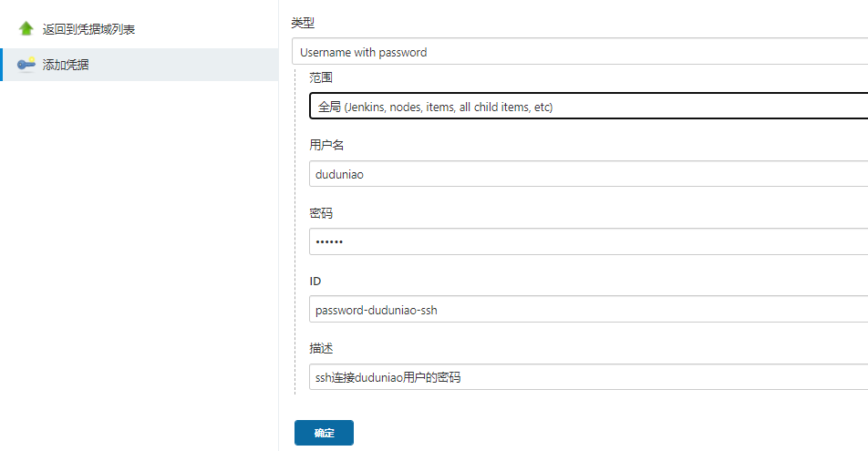This screenshot has height=451, width=868.
Task: Click the 范围 label text
Action: pyautogui.click(x=321, y=77)
